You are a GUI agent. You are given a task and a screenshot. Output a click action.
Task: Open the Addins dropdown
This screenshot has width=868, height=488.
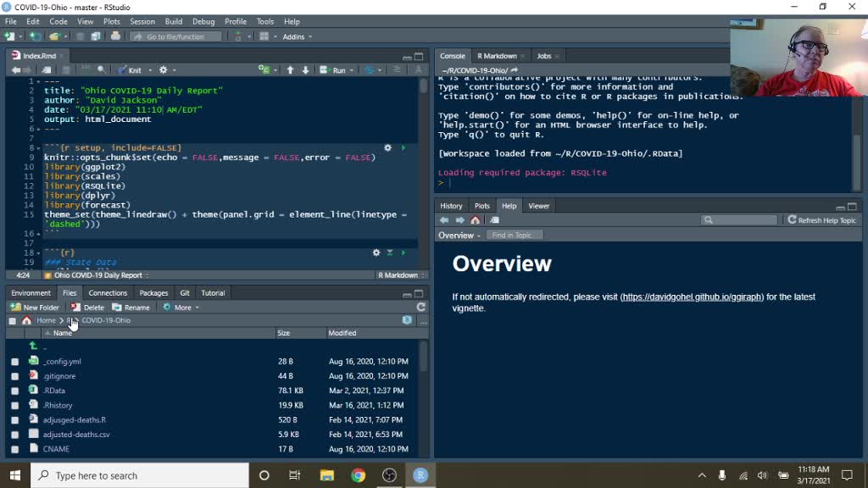pyautogui.click(x=298, y=36)
